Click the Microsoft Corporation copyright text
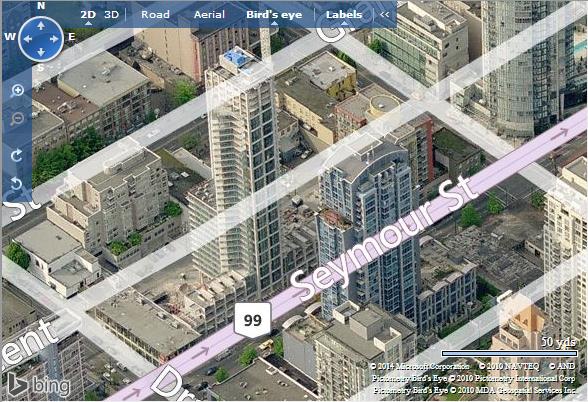 (420, 366)
